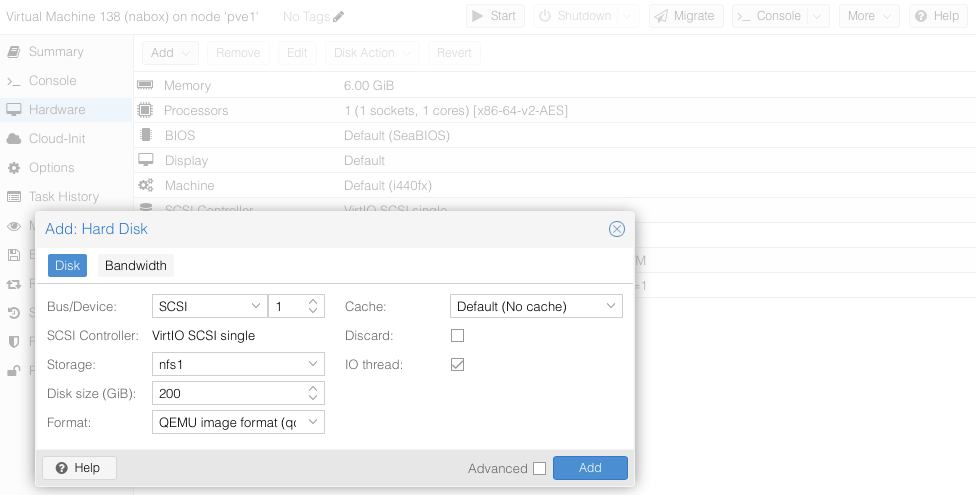Open Cloud-Init in the sidebar
The width and height of the screenshot is (976, 495).
57,138
